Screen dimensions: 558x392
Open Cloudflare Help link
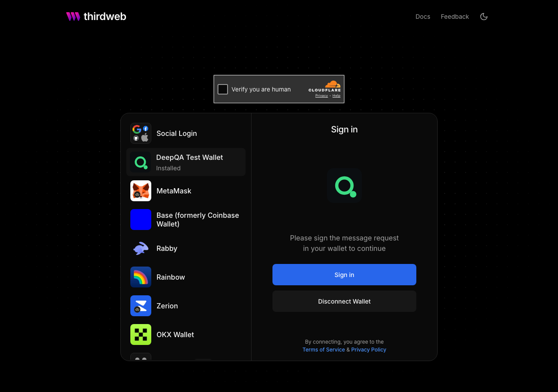(337, 95)
